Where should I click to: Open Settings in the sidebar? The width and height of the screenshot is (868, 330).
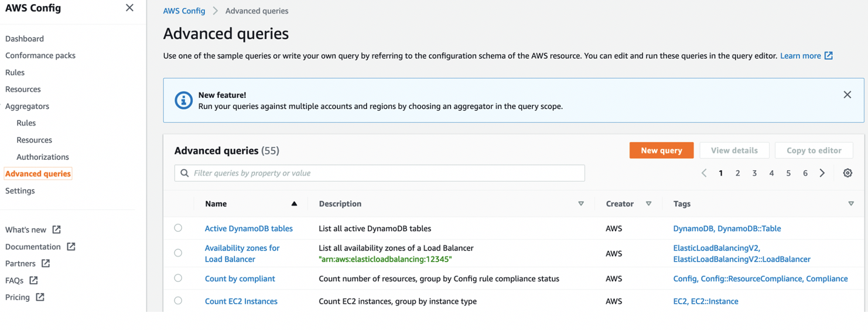tap(20, 191)
